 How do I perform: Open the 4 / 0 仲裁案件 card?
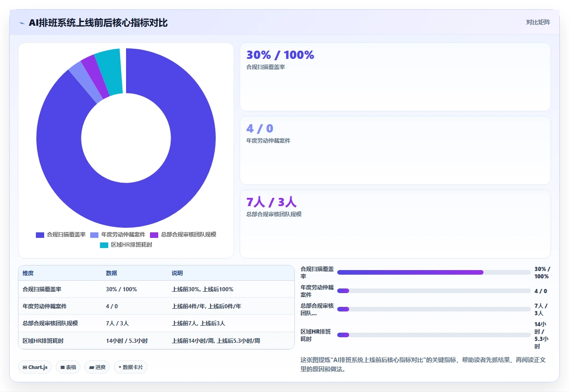[395, 150]
